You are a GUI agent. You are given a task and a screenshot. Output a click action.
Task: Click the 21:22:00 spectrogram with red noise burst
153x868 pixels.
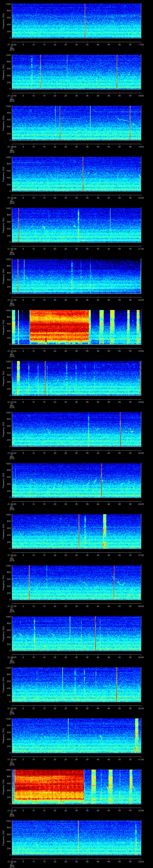(x=76, y=327)
